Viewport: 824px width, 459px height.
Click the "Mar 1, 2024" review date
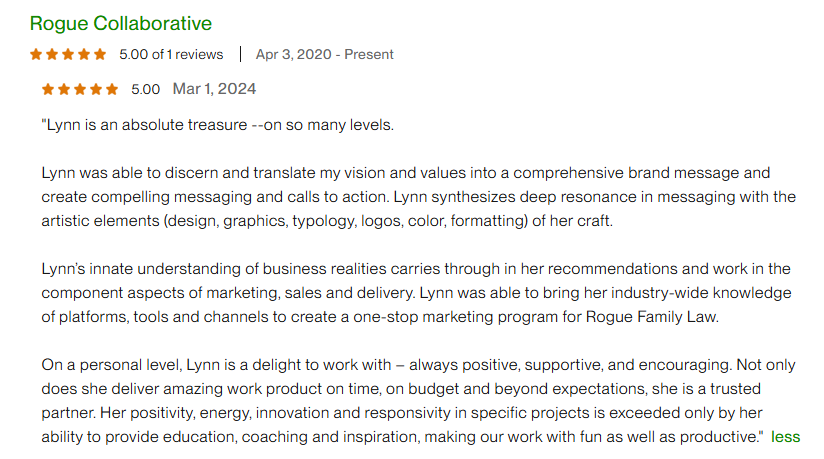pos(214,89)
